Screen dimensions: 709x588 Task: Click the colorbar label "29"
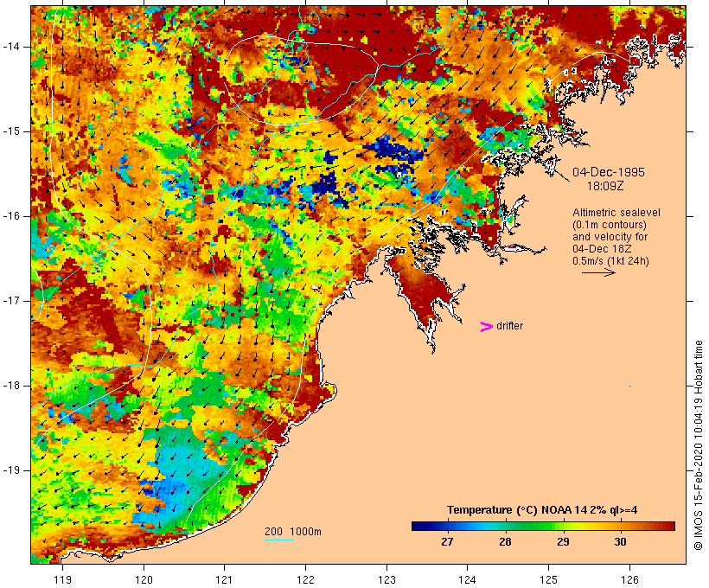(x=563, y=542)
